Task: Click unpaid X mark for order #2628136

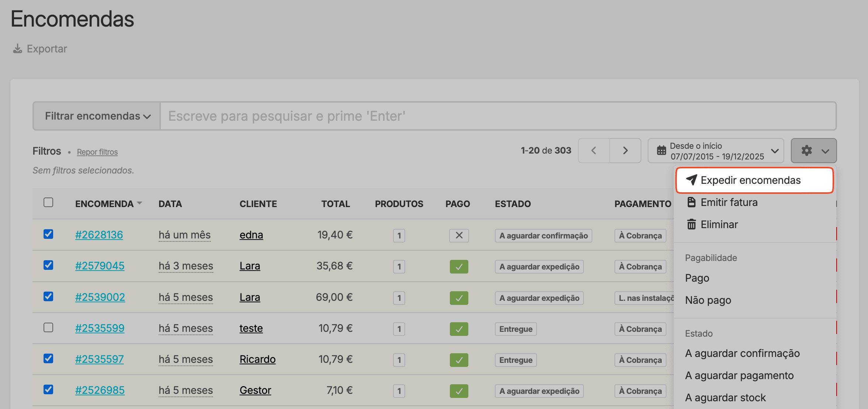Action: coord(459,236)
